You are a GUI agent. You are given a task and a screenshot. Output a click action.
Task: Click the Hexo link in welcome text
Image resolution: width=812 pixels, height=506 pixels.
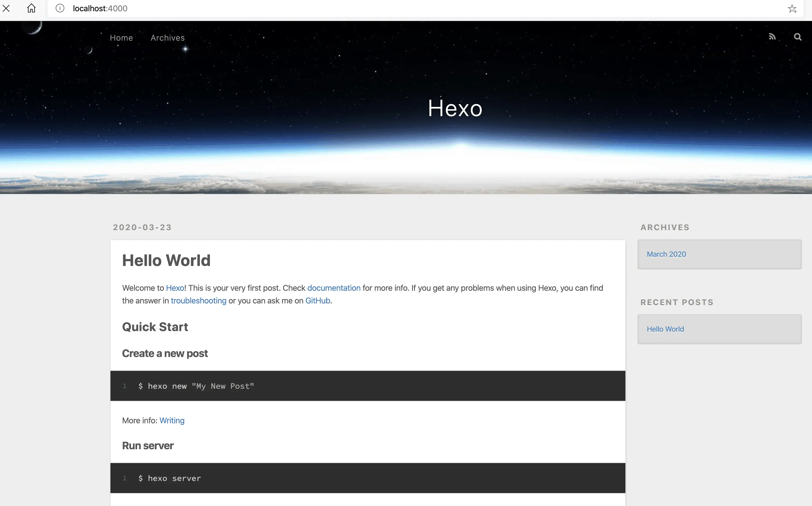(175, 288)
